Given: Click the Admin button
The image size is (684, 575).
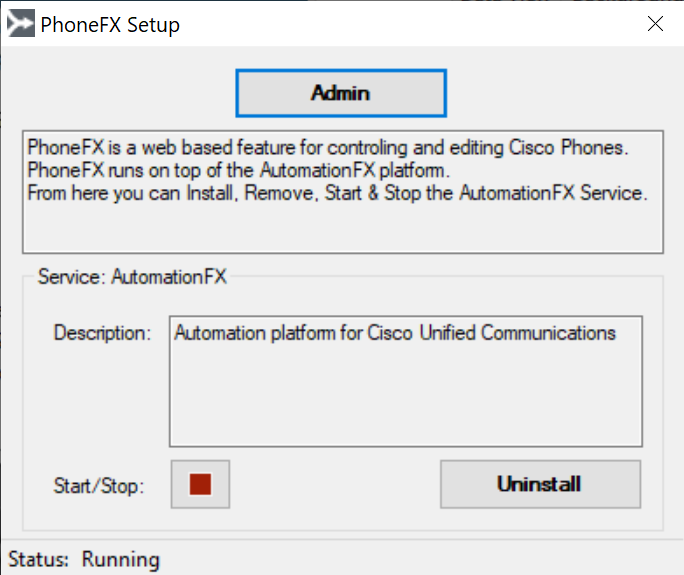Looking at the screenshot, I should [341, 93].
